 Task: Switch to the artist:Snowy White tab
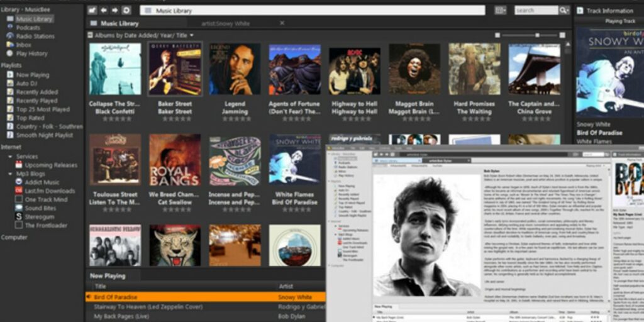226,23
